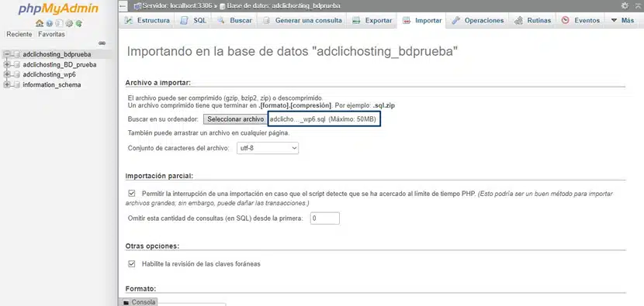Click database icon beside adclichosting_BD_prueba
Viewport: 644px width, 306px height.
tap(17, 64)
